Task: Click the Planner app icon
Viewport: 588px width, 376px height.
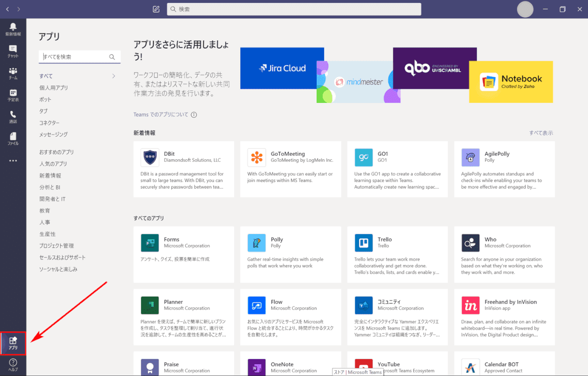Action: (150, 305)
